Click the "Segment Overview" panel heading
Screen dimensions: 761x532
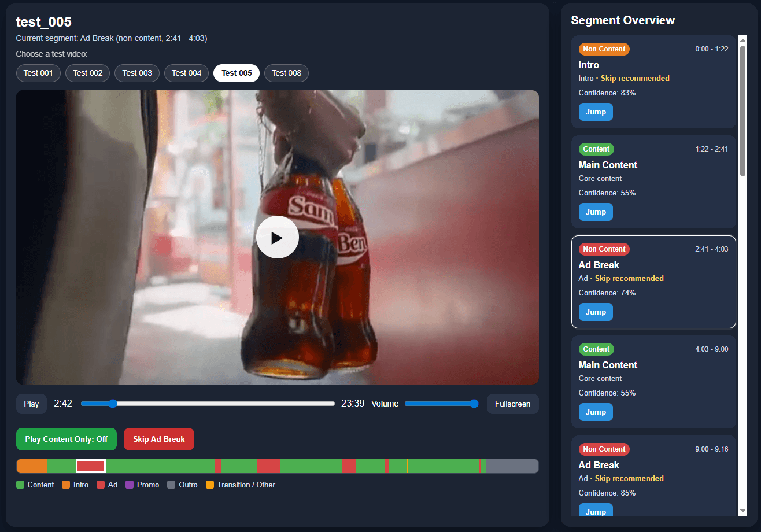point(623,20)
